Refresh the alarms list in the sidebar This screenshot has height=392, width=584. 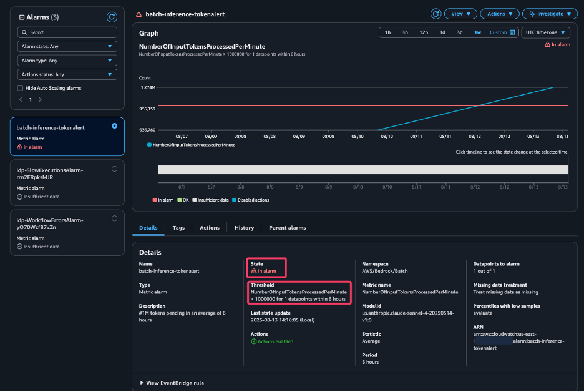(112, 17)
